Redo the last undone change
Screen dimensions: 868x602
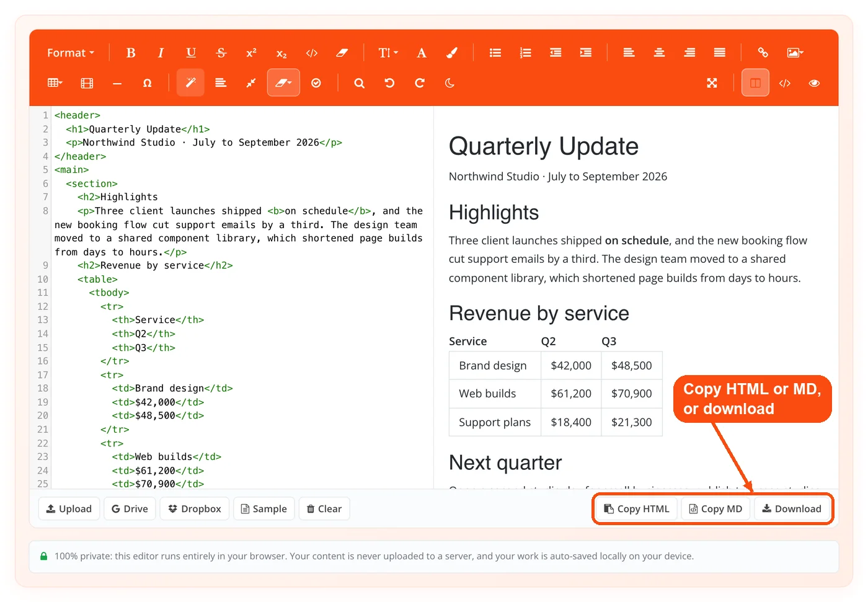pyautogui.click(x=420, y=83)
